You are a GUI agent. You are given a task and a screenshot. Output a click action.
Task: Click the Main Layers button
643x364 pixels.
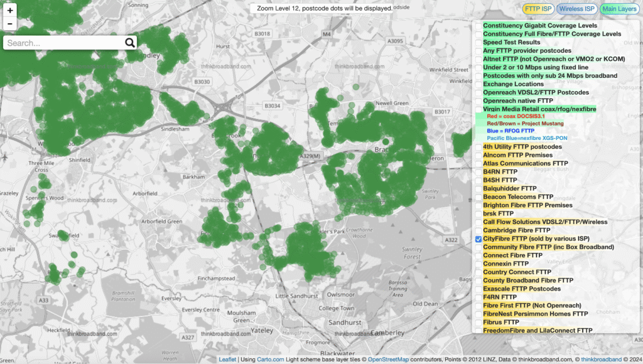(x=619, y=9)
